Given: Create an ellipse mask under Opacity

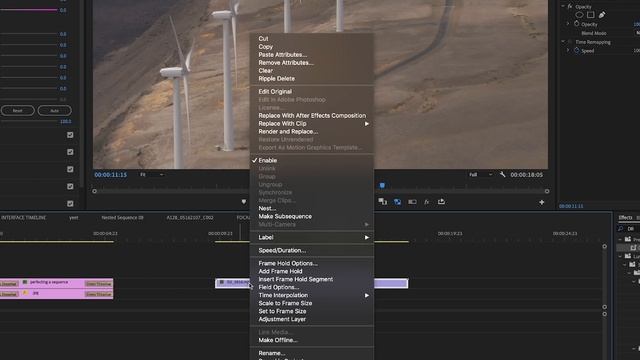Looking at the screenshot, I should point(579,15).
